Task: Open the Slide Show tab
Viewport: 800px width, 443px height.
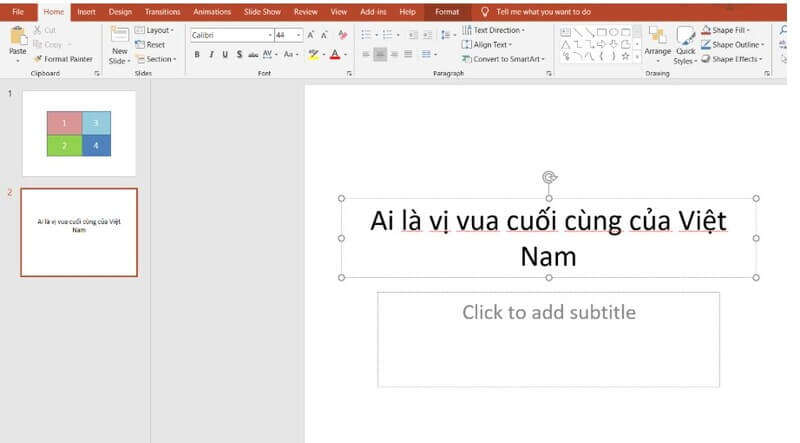Action: coord(262,12)
